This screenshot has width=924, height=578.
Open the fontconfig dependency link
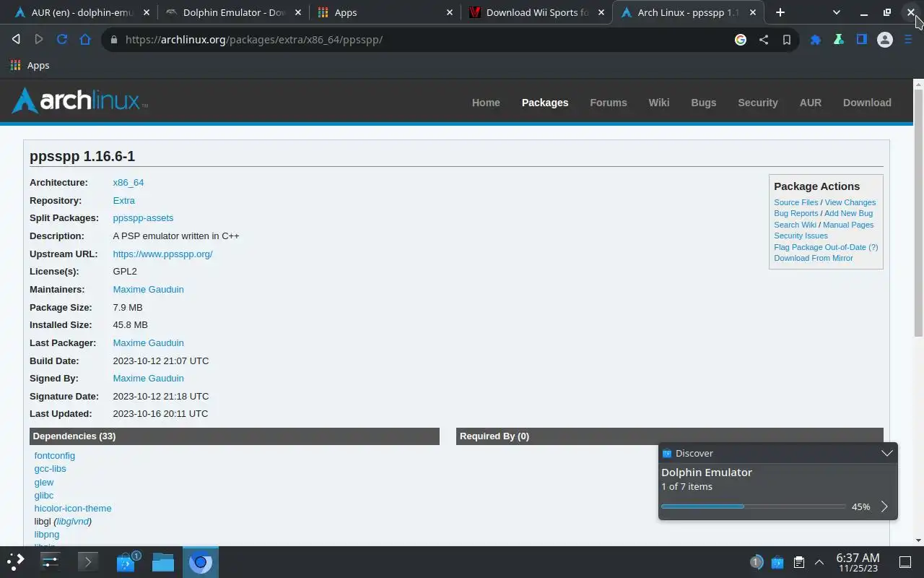tap(55, 456)
